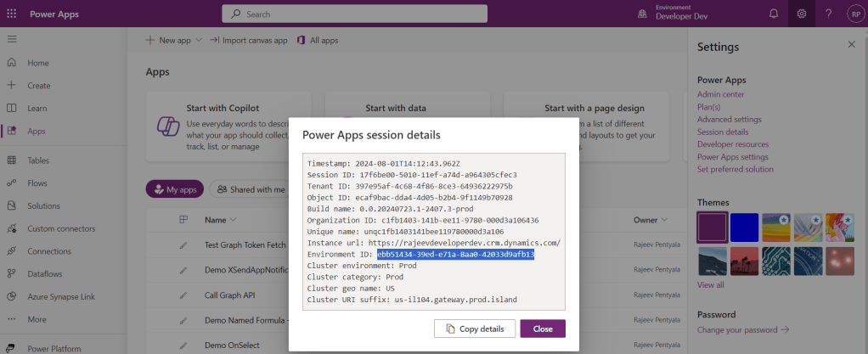Open the settings gear icon

(x=801, y=14)
